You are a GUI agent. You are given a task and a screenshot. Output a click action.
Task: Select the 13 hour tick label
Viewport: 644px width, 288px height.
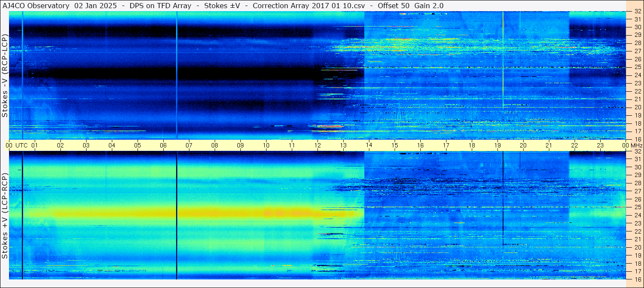pyautogui.click(x=343, y=145)
